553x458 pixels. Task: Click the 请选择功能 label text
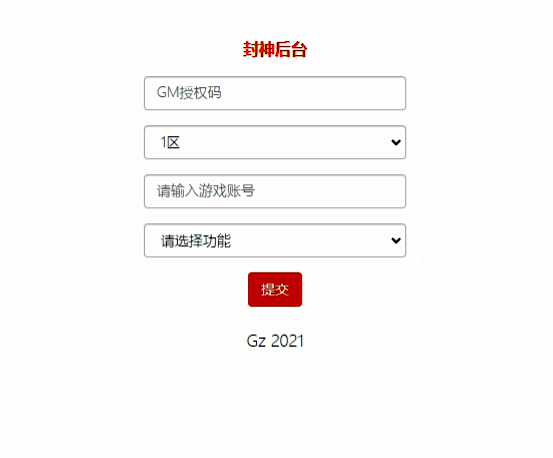coord(196,241)
